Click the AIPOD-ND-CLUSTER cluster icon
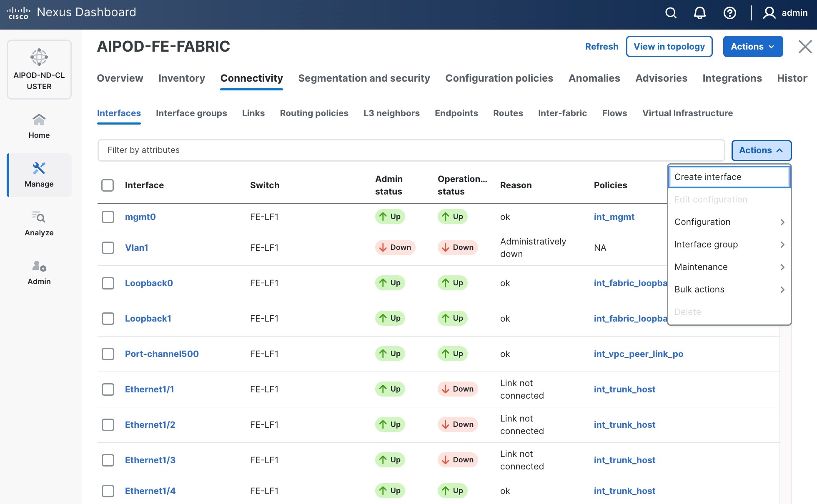817x504 pixels. pos(39,57)
